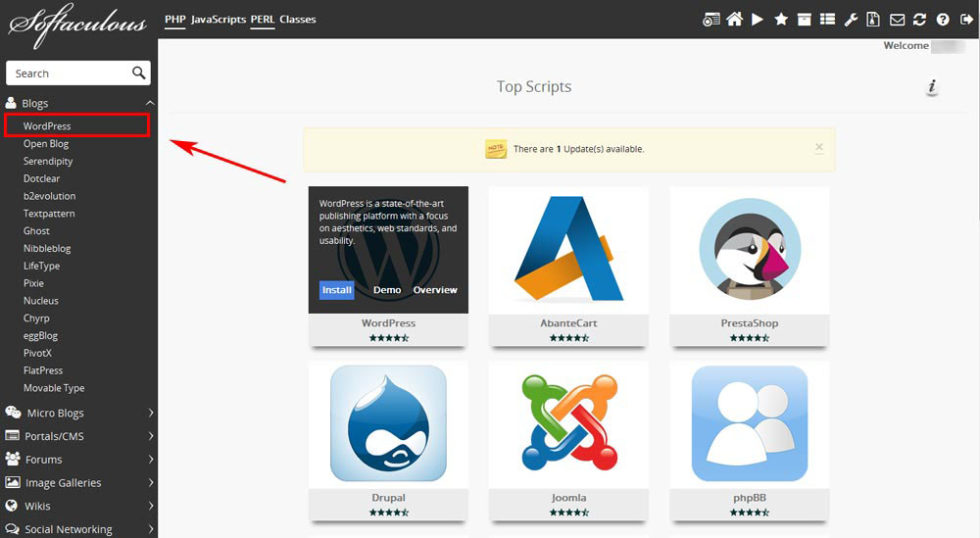The image size is (980, 538).
Task: Dismiss the updates available notice
Action: (x=818, y=147)
